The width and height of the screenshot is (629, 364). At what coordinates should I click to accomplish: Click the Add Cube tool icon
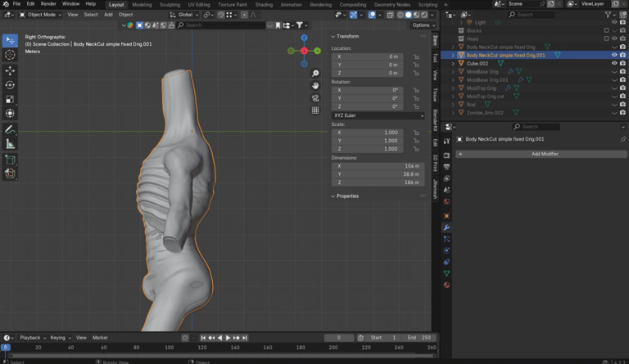10,160
